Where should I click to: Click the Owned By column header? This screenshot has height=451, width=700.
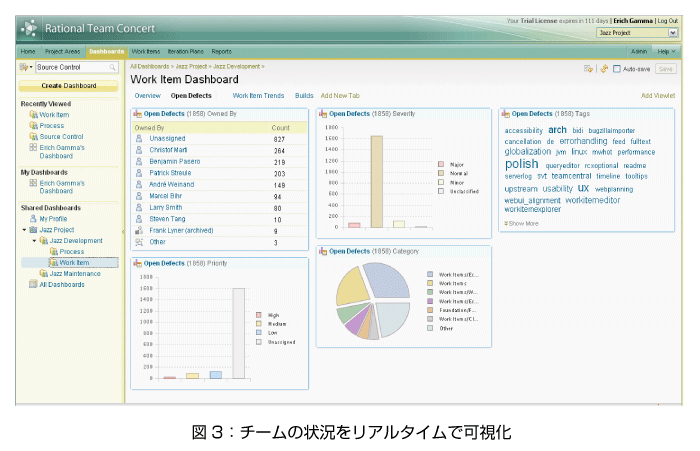[149, 128]
